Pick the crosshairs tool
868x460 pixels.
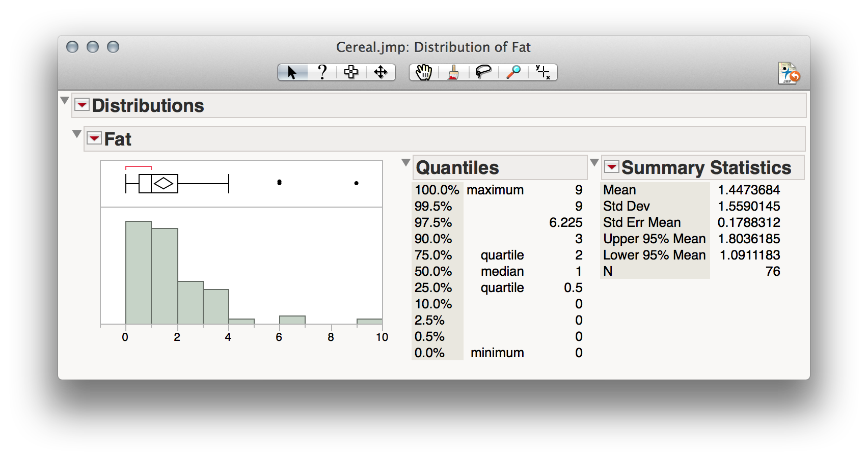point(542,72)
